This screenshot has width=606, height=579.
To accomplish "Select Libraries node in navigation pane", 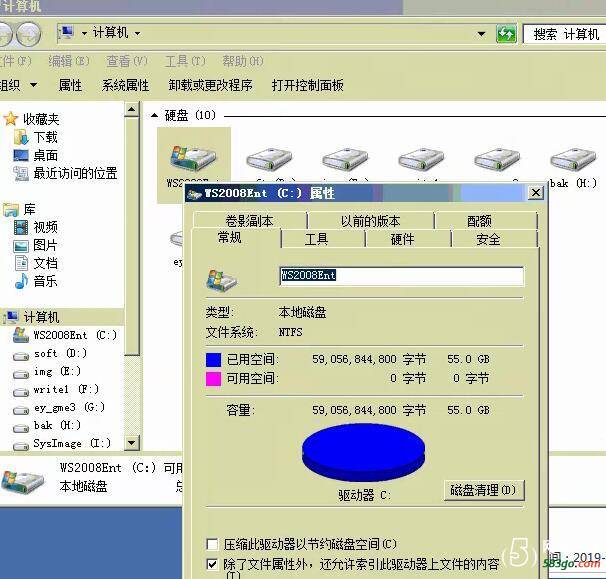I will pos(19,209).
